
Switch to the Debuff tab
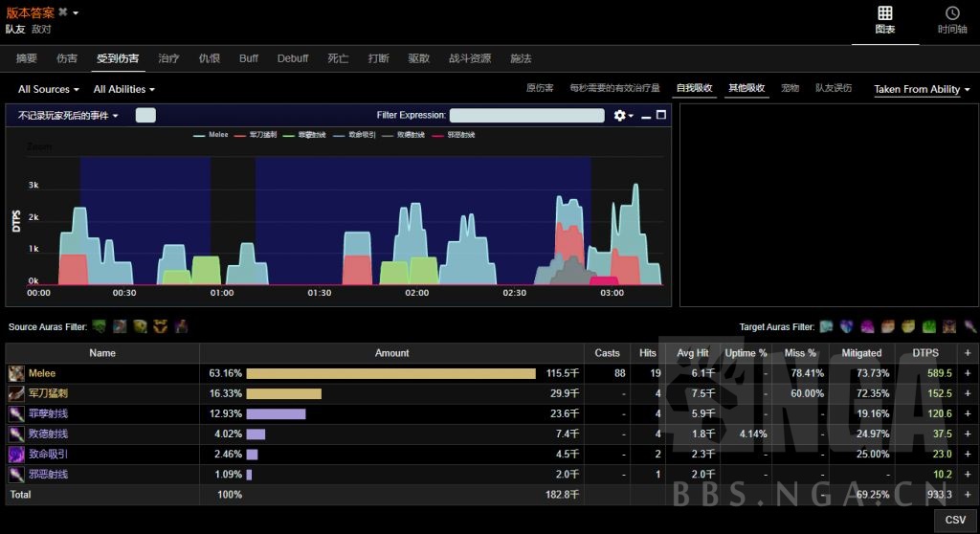click(x=293, y=58)
